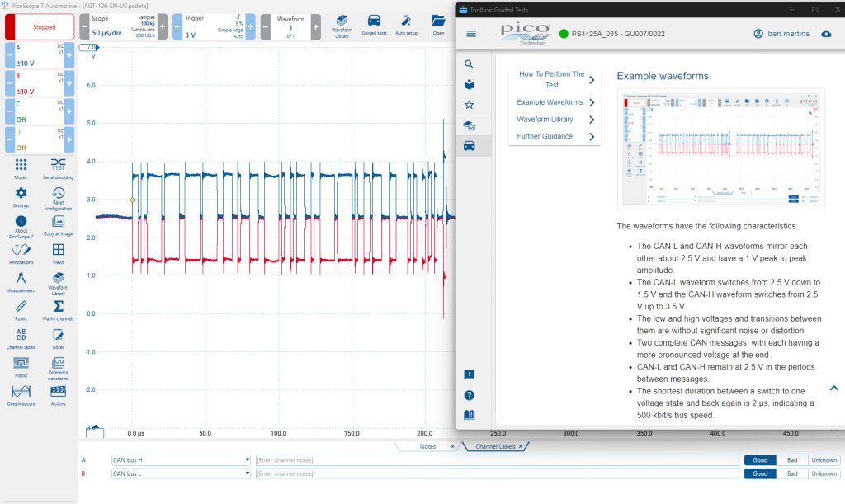
Task: Switch to the Notes tab
Action: (x=428, y=446)
